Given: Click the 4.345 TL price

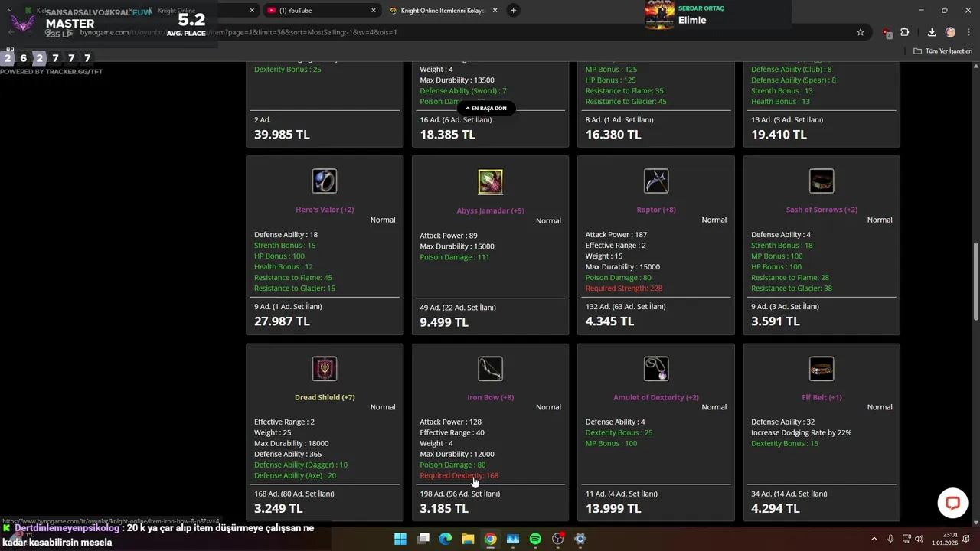Looking at the screenshot, I should coord(609,321).
